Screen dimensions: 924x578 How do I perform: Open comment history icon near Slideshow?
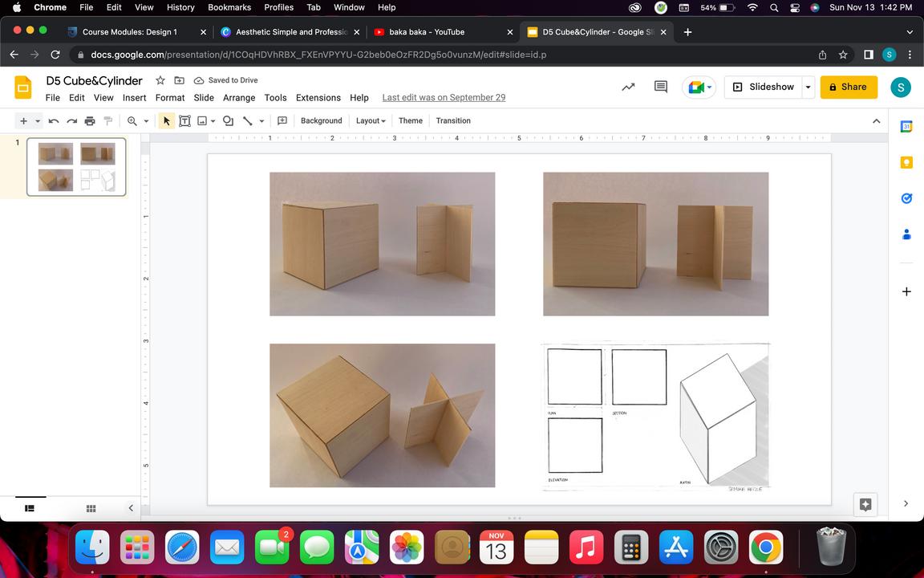tap(661, 87)
